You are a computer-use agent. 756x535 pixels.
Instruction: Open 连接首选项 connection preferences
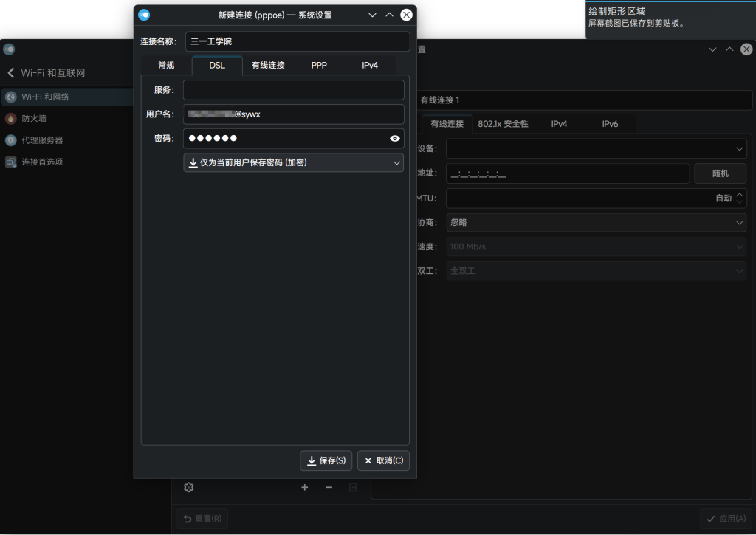(42, 162)
